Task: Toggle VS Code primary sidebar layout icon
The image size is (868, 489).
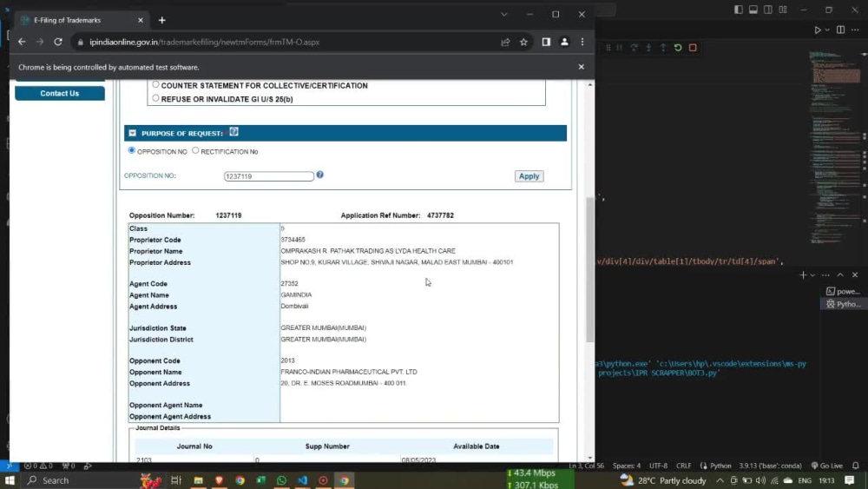Action: tap(739, 10)
